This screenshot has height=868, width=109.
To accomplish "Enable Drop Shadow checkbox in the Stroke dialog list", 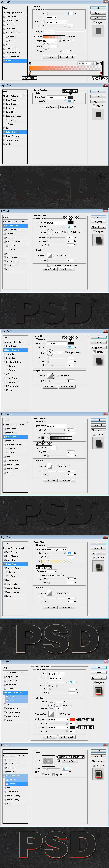I will click(x=4, y=17).
